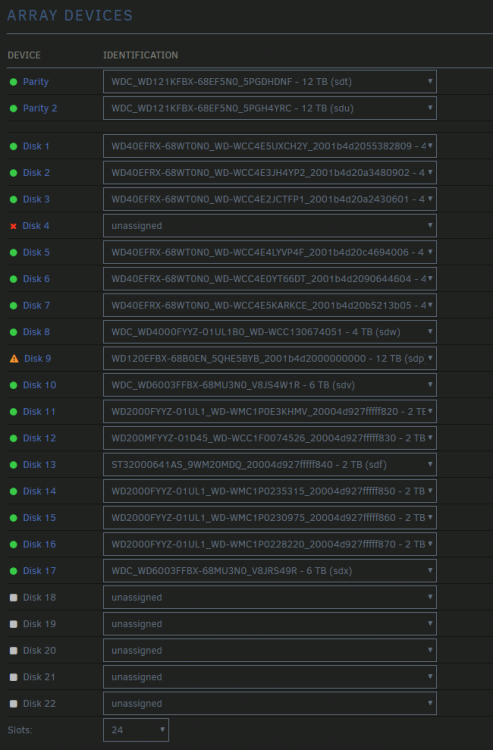This screenshot has height=750, width=493.
Task: Click the green status dot beside Disk 5
Action: click(x=13, y=253)
